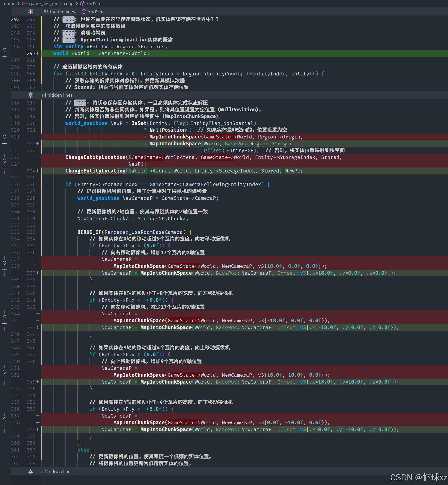
Task: Revert the ChangeEntityLocation change at line 323
Action: pyautogui.click(x=4, y=161)
